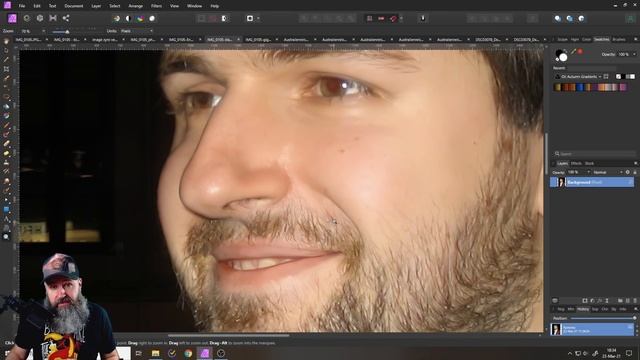This screenshot has height=360, width=640.
Task: Apply Auto Colours from toolbar
Action: coord(140,18)
